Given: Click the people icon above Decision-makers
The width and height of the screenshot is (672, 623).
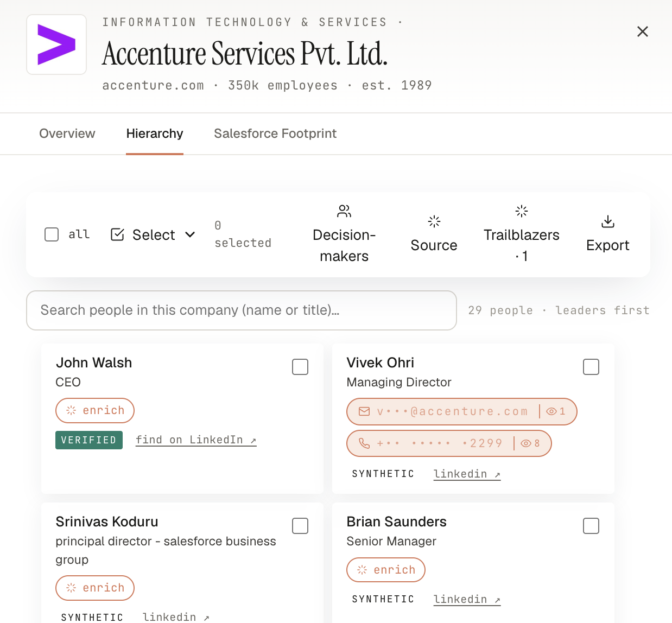Looking at the screenshot, I should pos(344,211).
